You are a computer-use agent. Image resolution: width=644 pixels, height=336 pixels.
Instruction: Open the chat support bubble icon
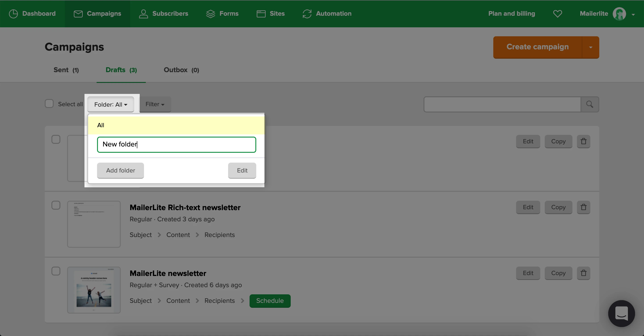621,313
